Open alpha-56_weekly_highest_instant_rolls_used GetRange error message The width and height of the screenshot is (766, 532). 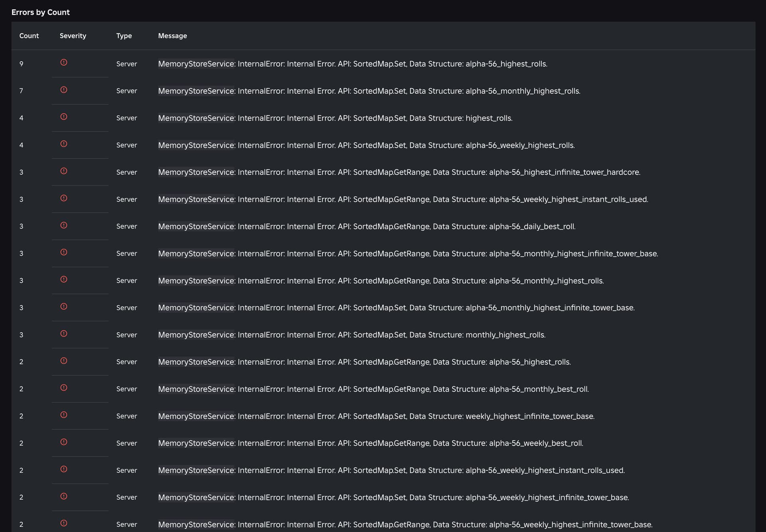click(x=403, y=199)
